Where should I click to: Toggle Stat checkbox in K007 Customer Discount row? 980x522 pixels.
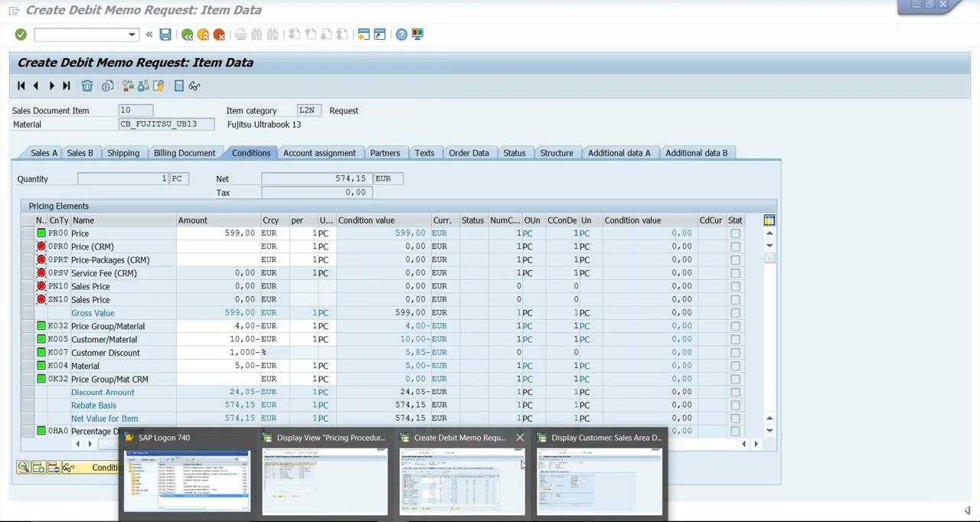click(x=735, y=353)
